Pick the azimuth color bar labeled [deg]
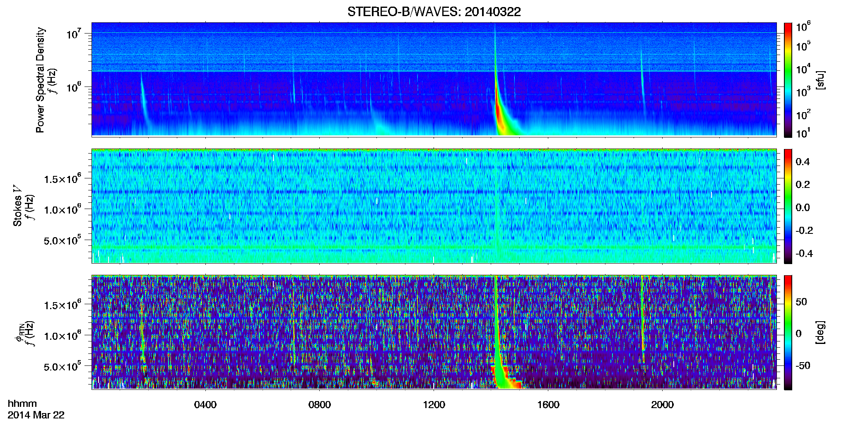 click(788, 332)
